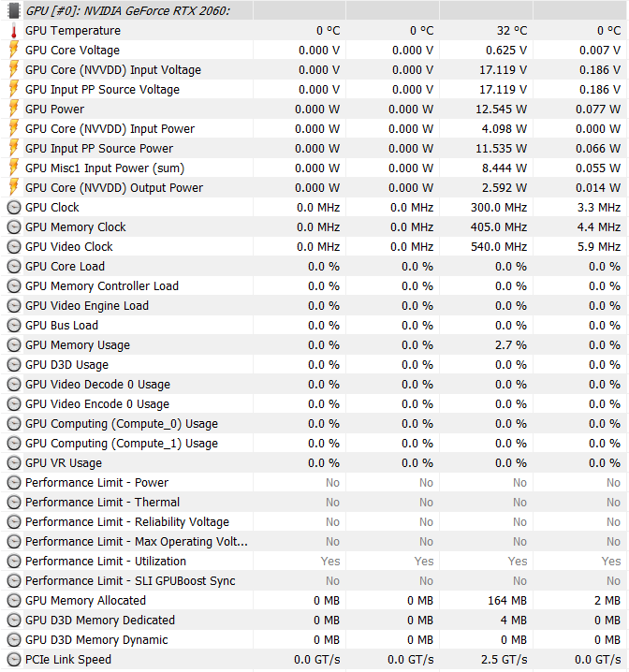Select the GPU D3D Memory Dedicated label

100,621
